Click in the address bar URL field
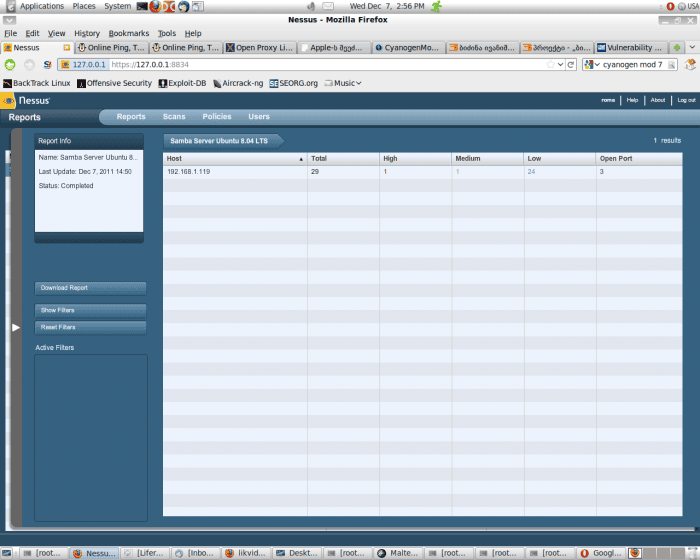This screenshot has height=560, width=700. coord(328,65)
